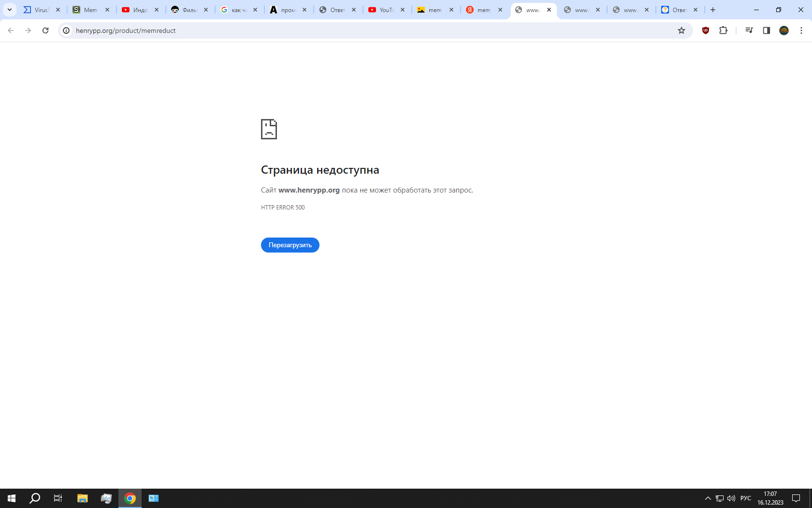
Task: Open the uBlock Origin extension icon
Action: tap(706, 30)
